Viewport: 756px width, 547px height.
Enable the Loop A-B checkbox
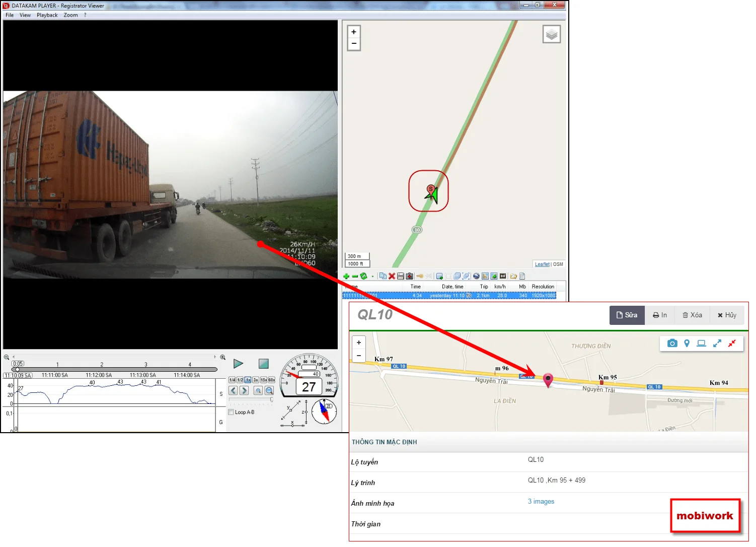231,412
